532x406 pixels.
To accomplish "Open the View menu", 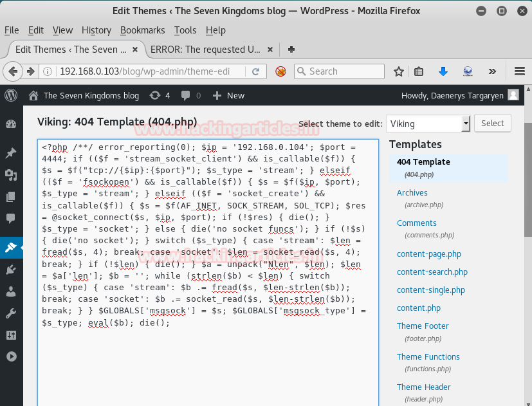I will tap(62, 30).
